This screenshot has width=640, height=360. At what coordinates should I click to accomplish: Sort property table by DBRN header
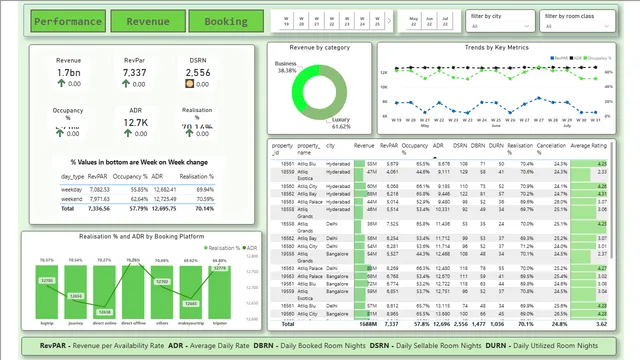tap(478, 146)
